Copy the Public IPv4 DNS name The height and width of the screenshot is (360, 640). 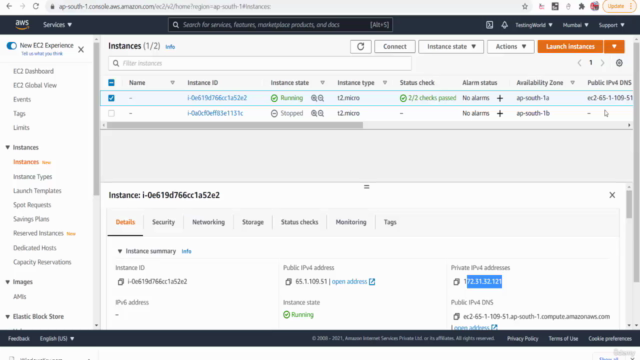[456, 316]
